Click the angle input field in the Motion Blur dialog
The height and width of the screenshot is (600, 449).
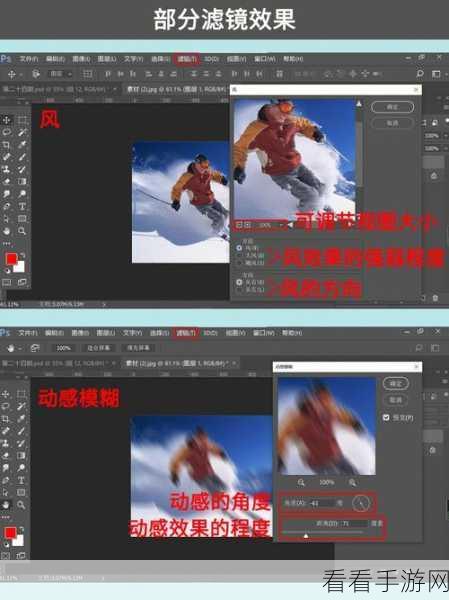point(321,503)
